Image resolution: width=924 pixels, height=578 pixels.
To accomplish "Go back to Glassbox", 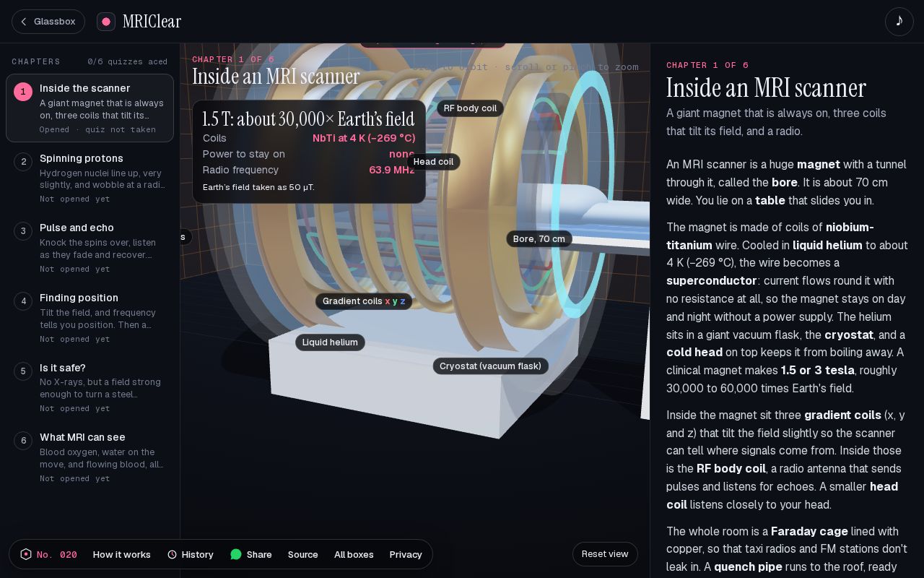I will pyautogui.click(x=48, y=22).
